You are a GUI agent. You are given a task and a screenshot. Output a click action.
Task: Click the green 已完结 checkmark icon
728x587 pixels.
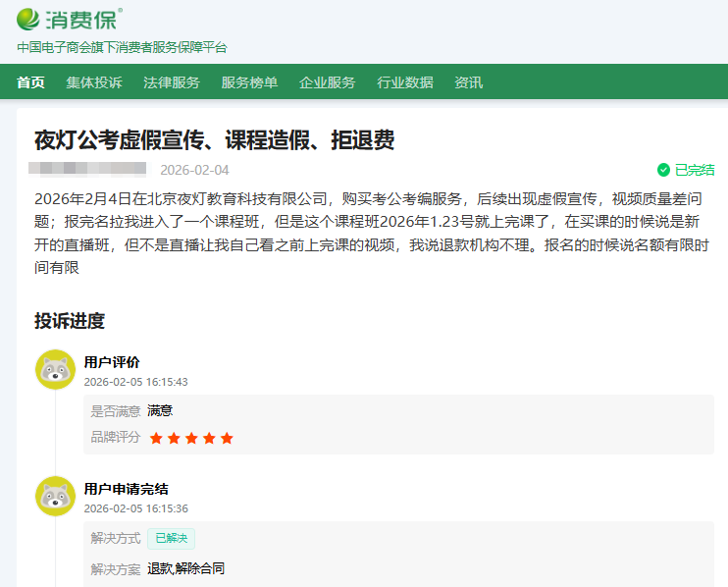click(663, 170)
